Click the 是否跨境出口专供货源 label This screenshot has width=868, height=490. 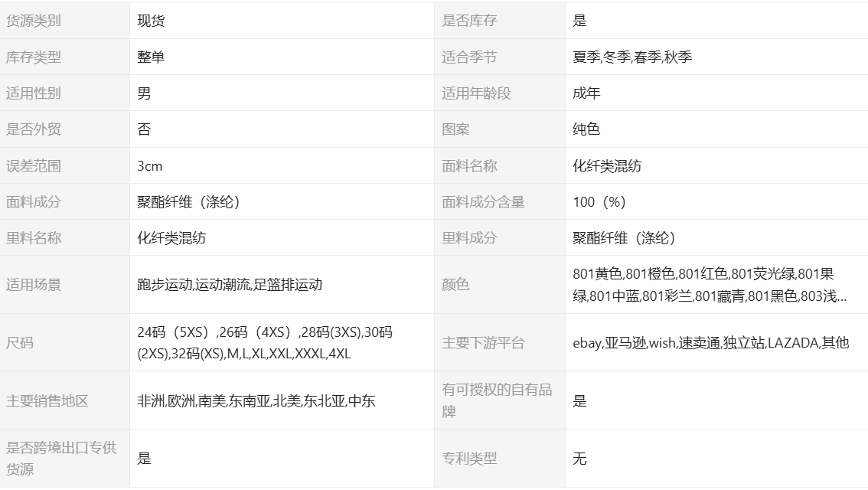61,459
